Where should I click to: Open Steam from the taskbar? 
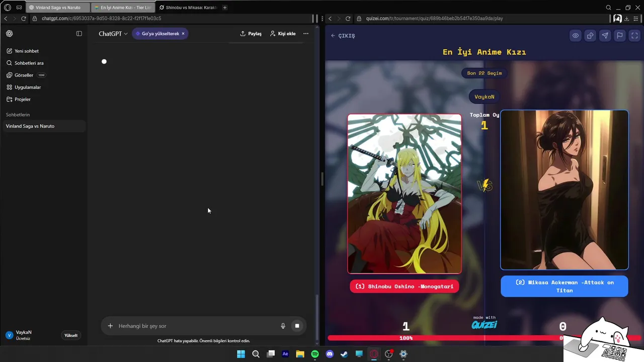344,354
